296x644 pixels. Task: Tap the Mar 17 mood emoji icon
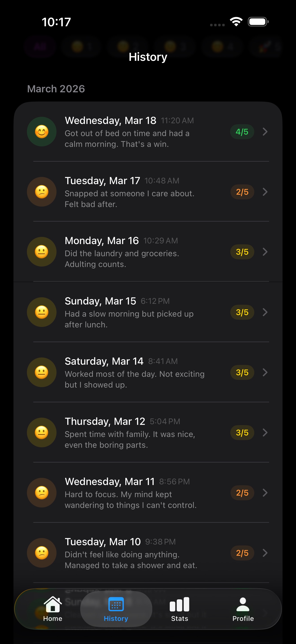pyautogui.click(x=42, y=192)
